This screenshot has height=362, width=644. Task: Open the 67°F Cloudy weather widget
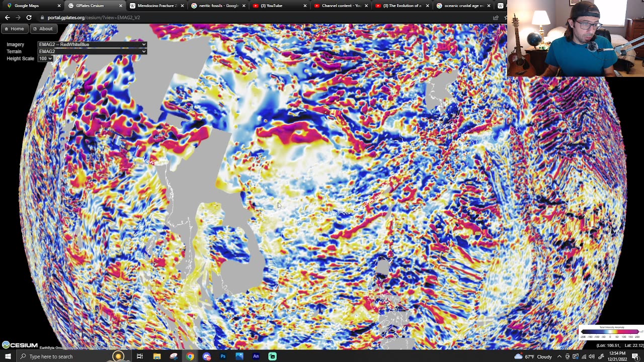tap(533, 356)
